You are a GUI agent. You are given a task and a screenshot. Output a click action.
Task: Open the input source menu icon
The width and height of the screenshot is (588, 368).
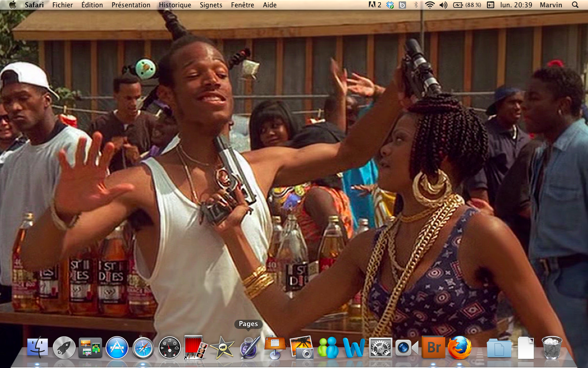(490, 5)
